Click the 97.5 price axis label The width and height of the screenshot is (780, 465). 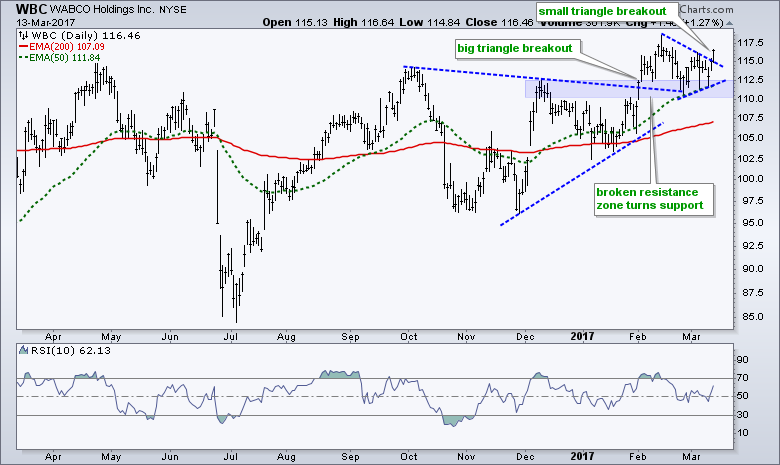point(752,200)
